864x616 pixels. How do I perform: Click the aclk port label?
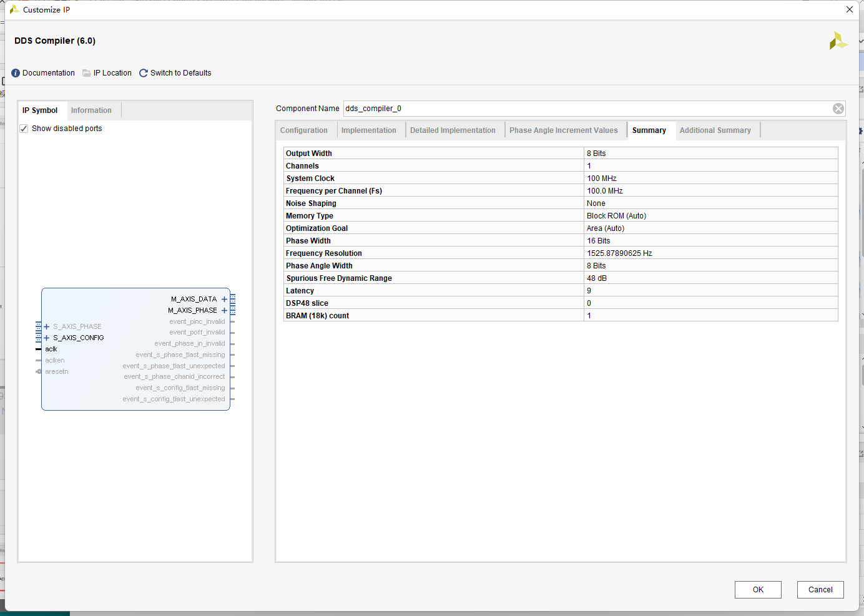51,350
